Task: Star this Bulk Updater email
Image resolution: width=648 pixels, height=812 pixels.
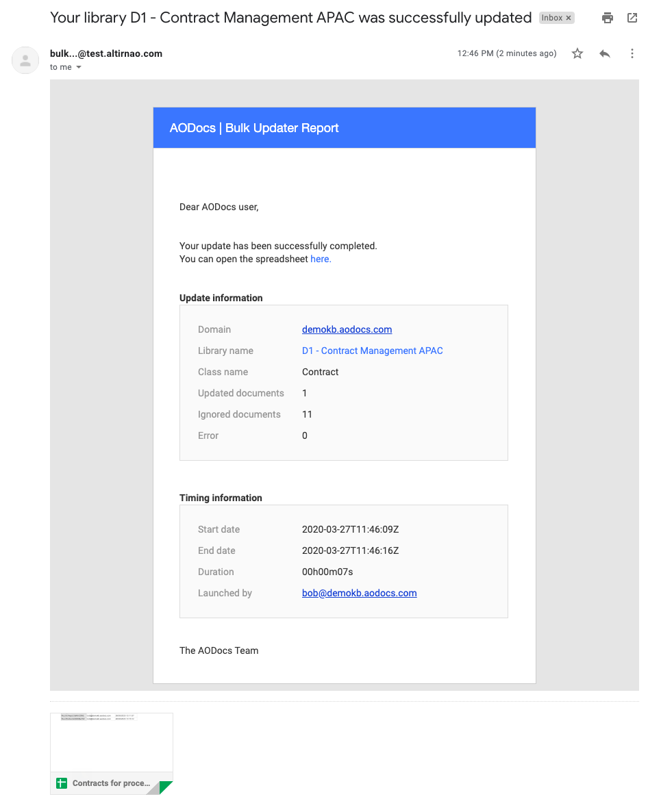Action: point(577,53)
